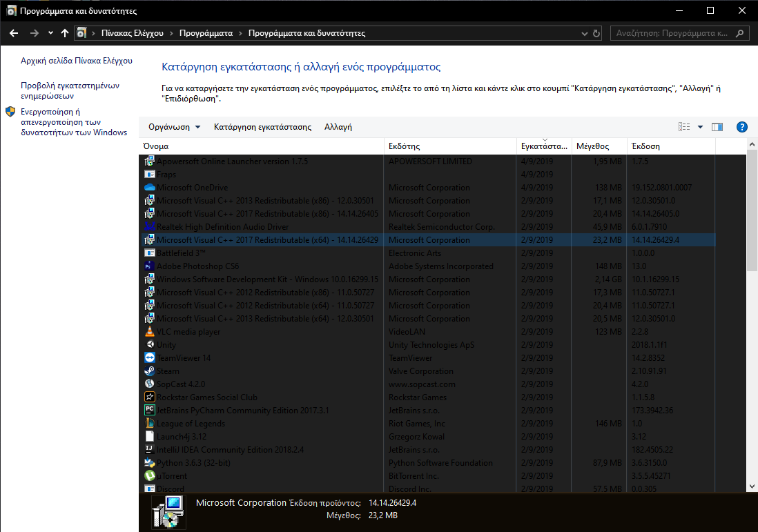
Task: Click the Microsoft OneDrive cloud icon
Action: point(149,187)
